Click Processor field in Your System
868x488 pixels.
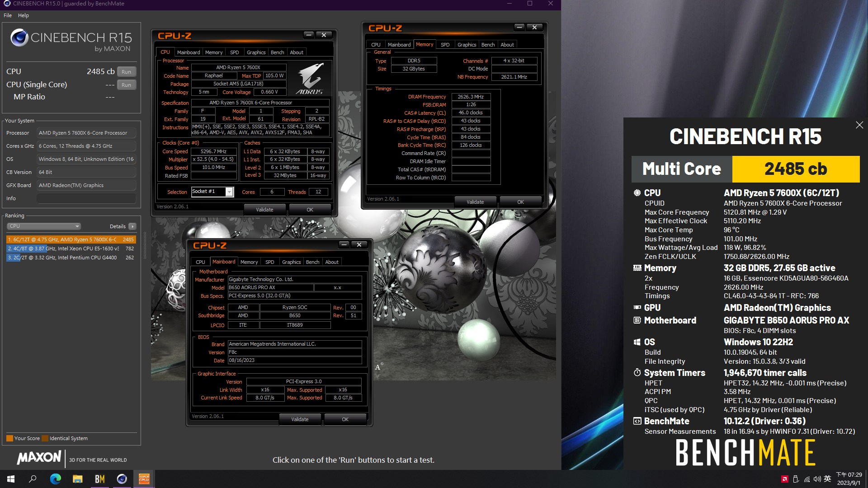(x=86, y=133)
